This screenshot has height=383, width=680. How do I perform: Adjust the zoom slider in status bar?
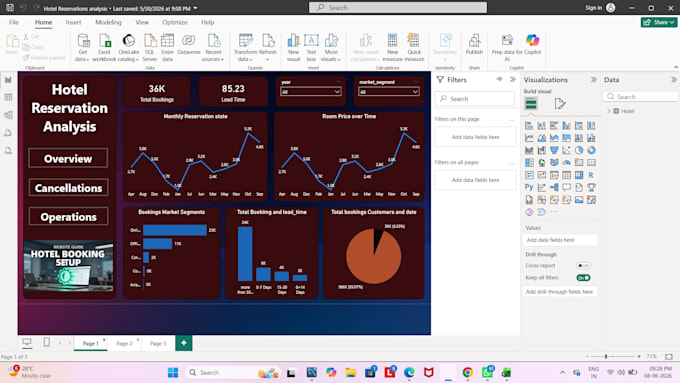pyautogui.click(x=606, y=357)
